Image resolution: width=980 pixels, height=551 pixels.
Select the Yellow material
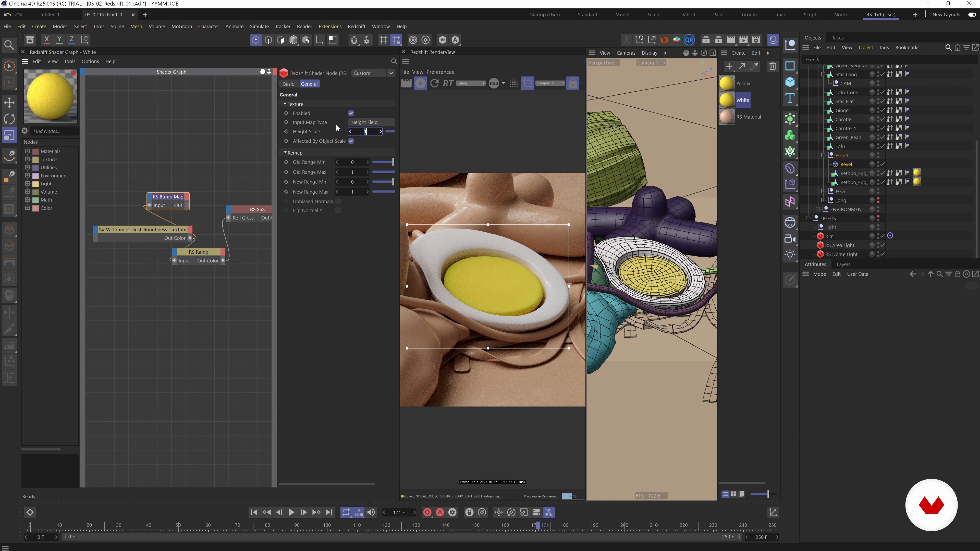726,83
